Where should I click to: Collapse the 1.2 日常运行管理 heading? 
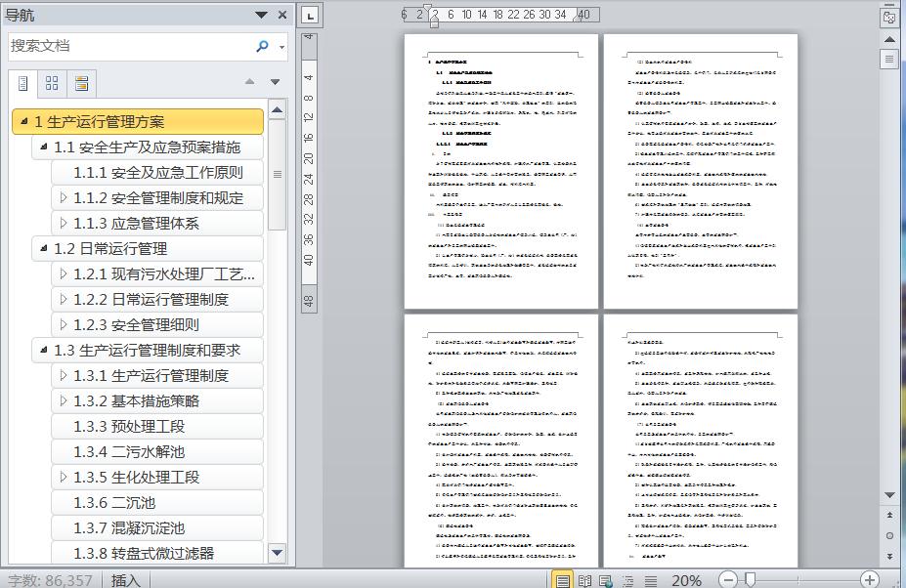tap(43, 248)
